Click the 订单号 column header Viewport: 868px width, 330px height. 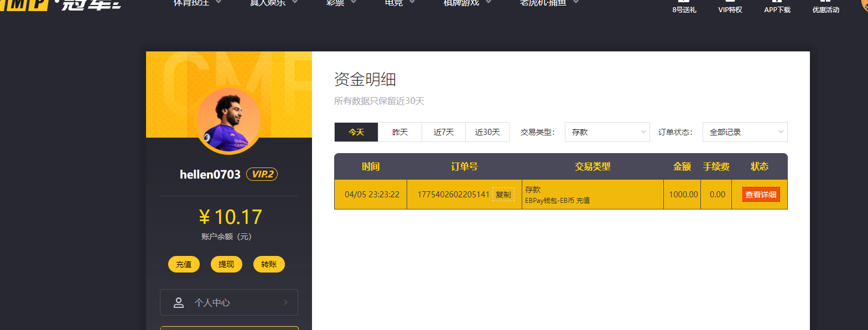pos(464,166)
